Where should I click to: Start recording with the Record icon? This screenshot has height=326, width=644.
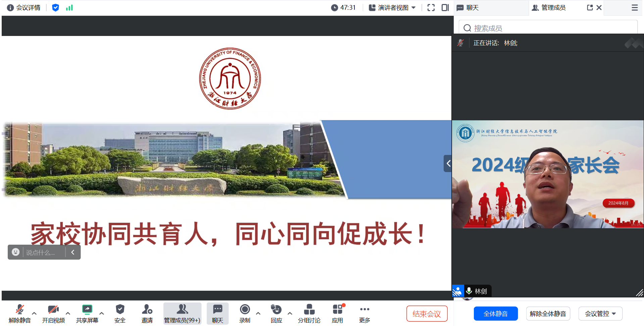245,313
